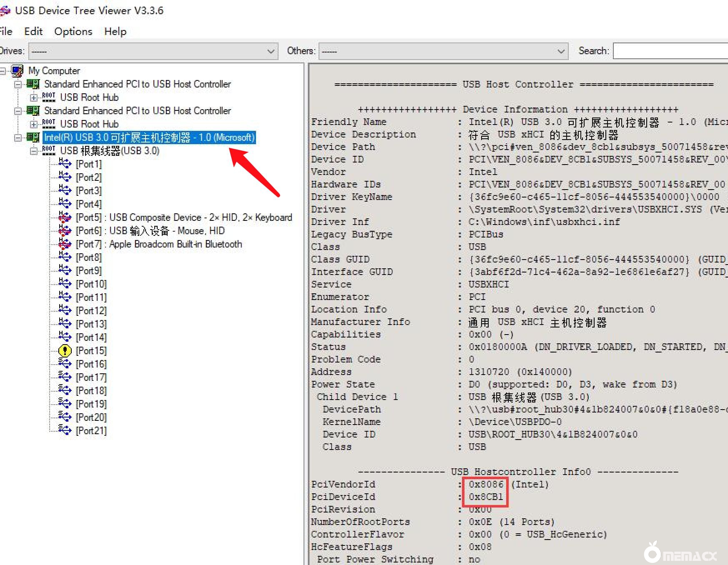Click the USB icon beside Port5 composite device
The height and width of the screenshot is (565, 728).
[65, 217]
